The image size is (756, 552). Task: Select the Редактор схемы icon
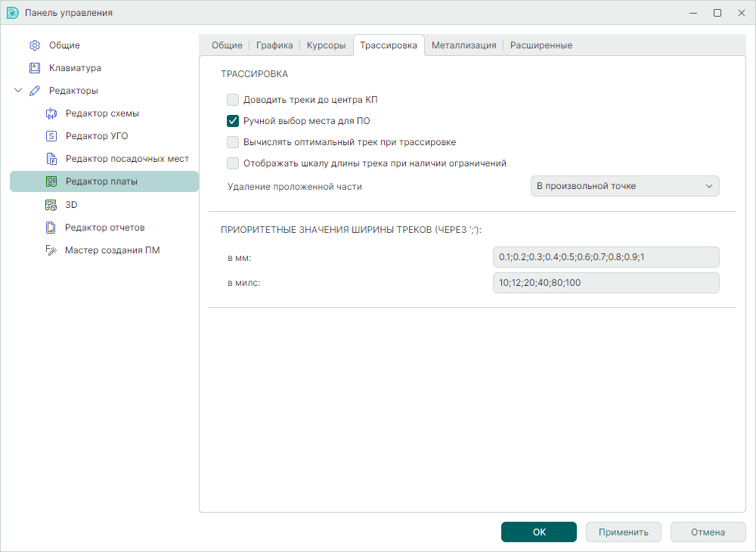pos(51,113)
